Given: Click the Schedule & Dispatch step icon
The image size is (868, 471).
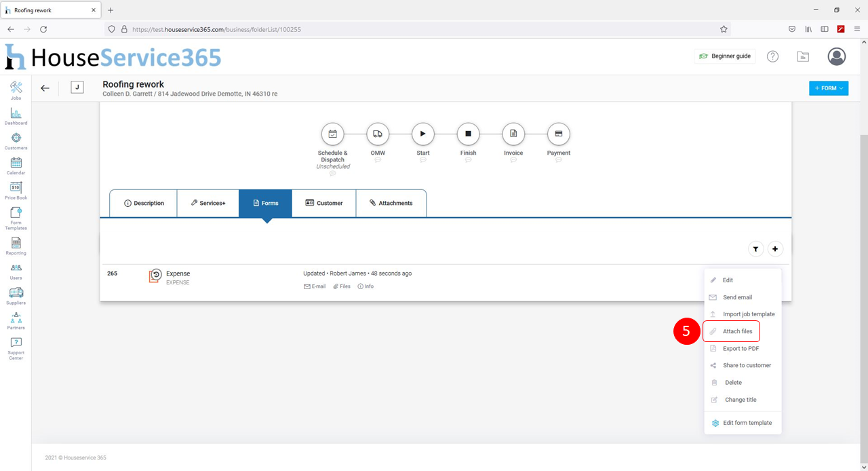Looking at the screenshot, I should (332, 134).
